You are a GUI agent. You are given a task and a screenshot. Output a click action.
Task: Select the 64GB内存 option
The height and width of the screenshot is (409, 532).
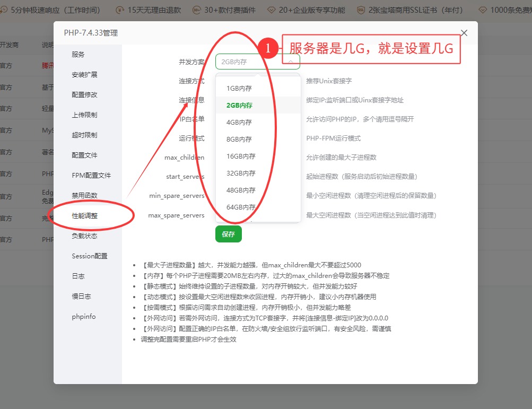click(x=240, y=208)
